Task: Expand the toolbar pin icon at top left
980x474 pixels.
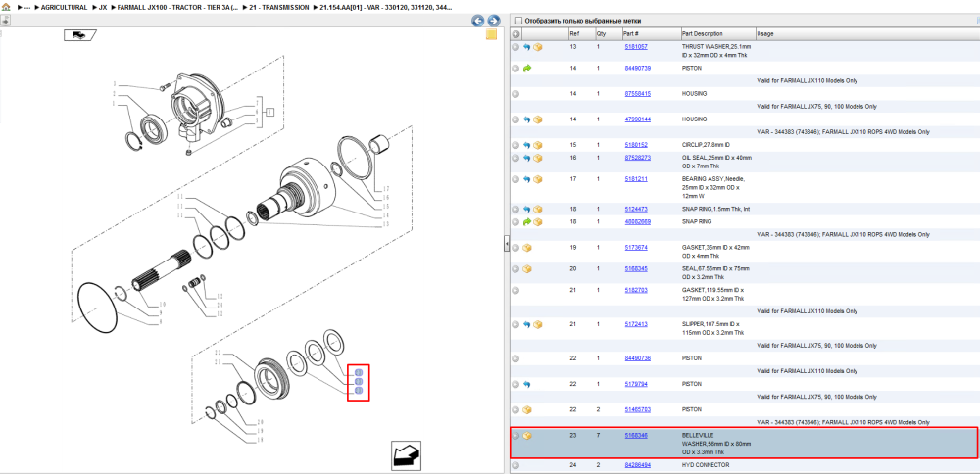Action: pyautogui.click(x=5, y=20)
